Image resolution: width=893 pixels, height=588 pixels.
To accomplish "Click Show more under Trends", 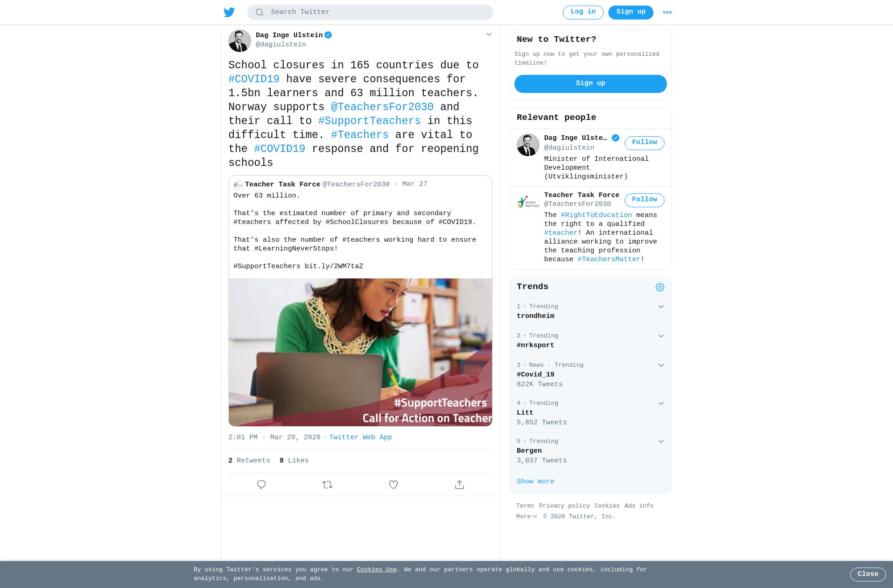I will click(x=535, y=482).
